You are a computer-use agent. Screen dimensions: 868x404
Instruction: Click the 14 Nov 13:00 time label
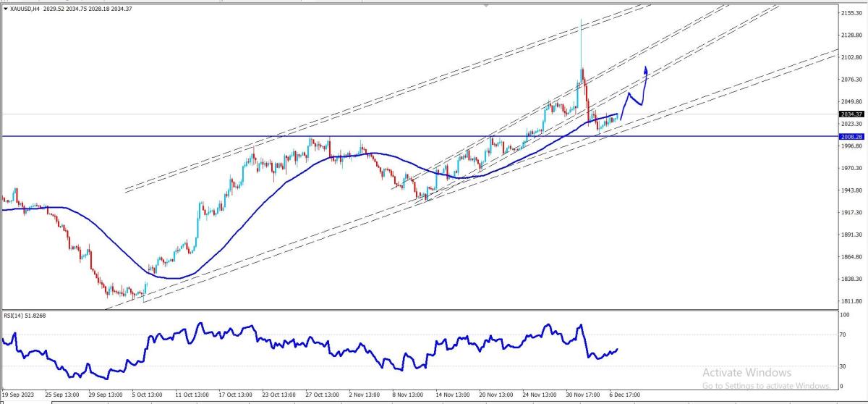pyautogui.click(x=454, y=395)
